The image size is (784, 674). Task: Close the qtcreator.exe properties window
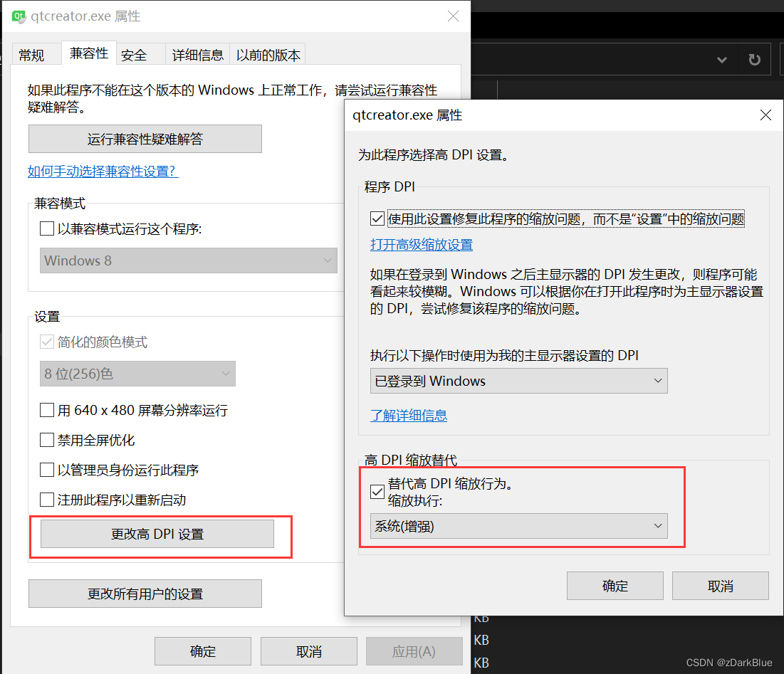click(453, 16)
